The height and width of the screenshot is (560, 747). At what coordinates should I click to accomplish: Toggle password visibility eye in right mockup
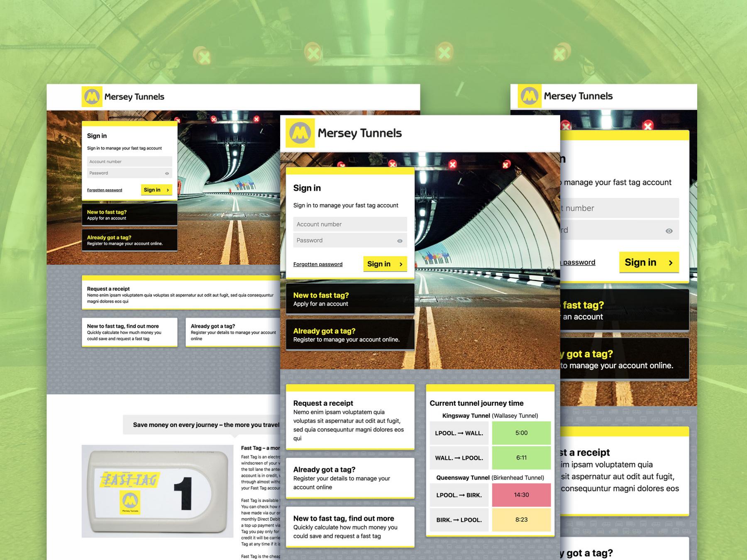pos(669,231)
